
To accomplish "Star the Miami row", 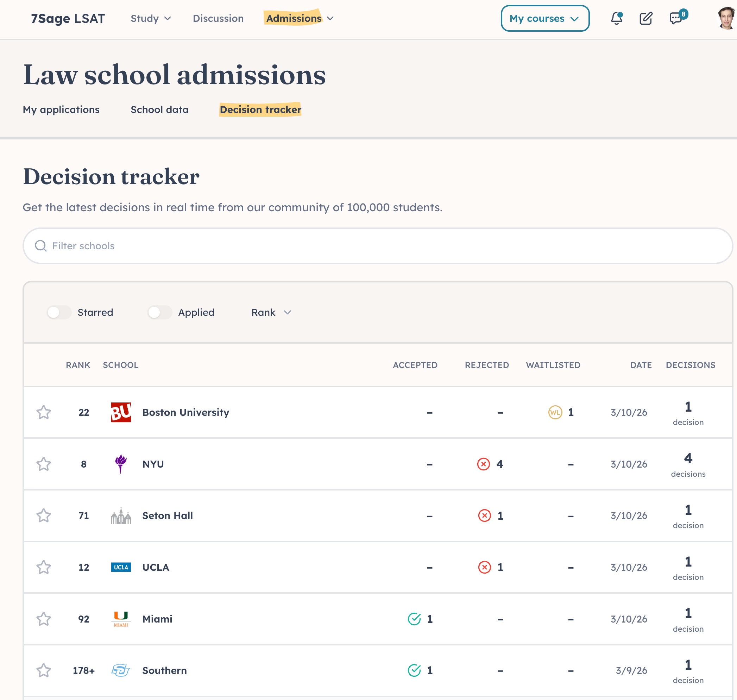I will pyautogui.click(x=44, y=619).
